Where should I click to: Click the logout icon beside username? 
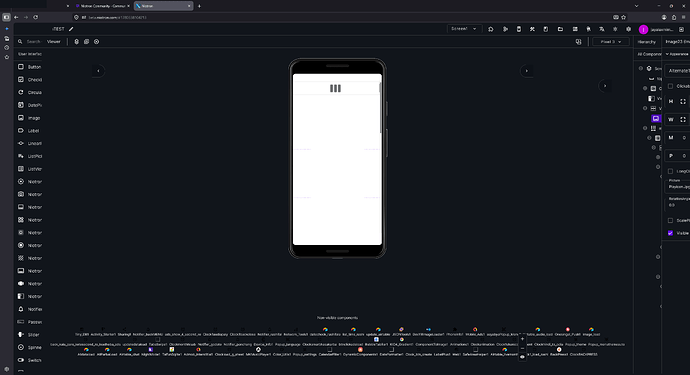tap(681, 29)
